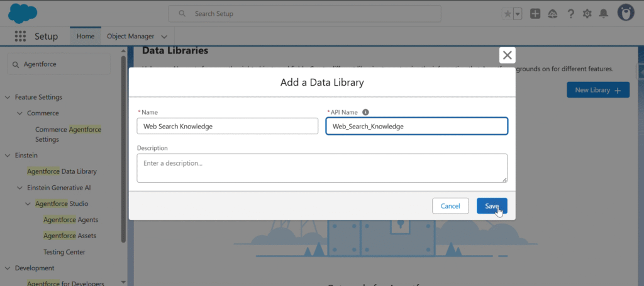Collapse the Agentforce Studio node
Screen dimensions: 644x286
[x=28, y=203]
